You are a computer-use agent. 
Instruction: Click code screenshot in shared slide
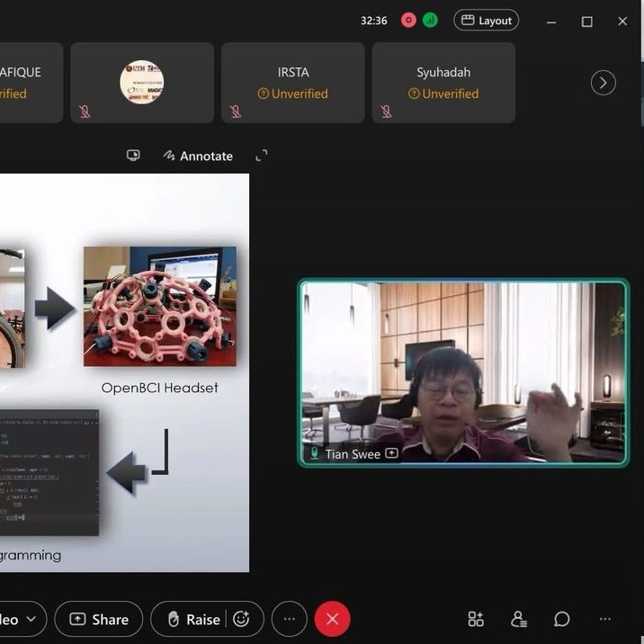pos(49,472)
